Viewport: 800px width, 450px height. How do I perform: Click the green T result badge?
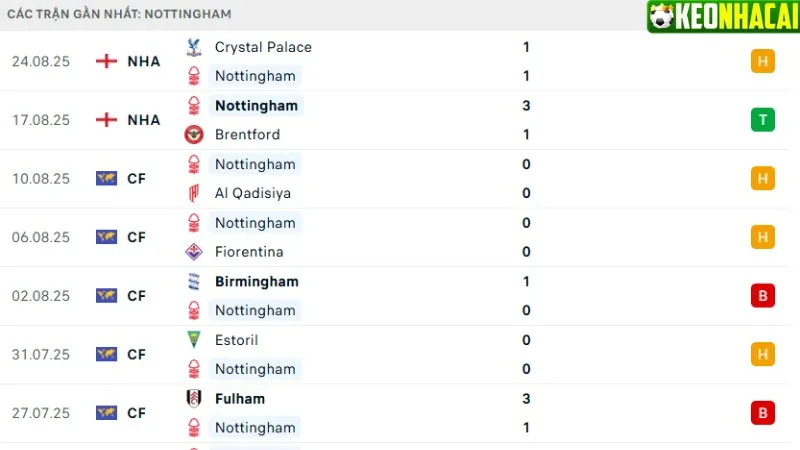763,120
